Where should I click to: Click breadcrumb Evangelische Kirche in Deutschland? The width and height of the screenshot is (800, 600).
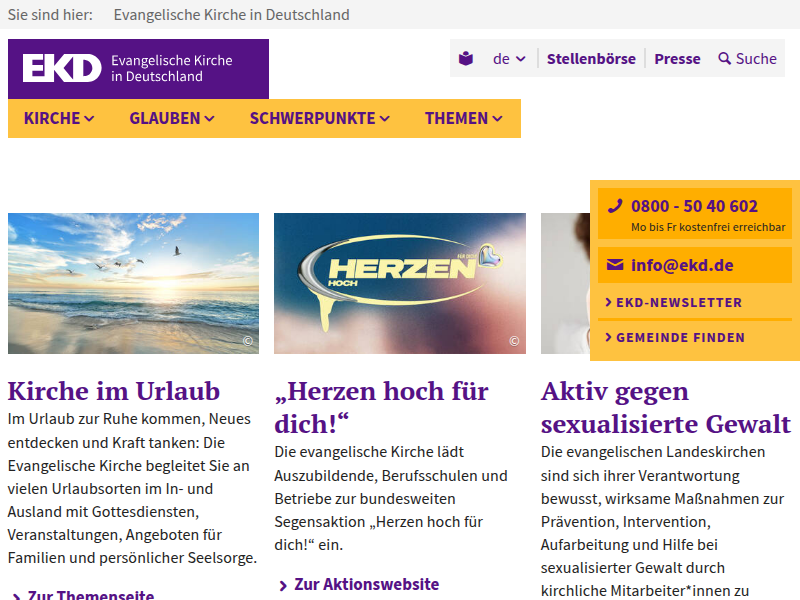coord(232,15)
